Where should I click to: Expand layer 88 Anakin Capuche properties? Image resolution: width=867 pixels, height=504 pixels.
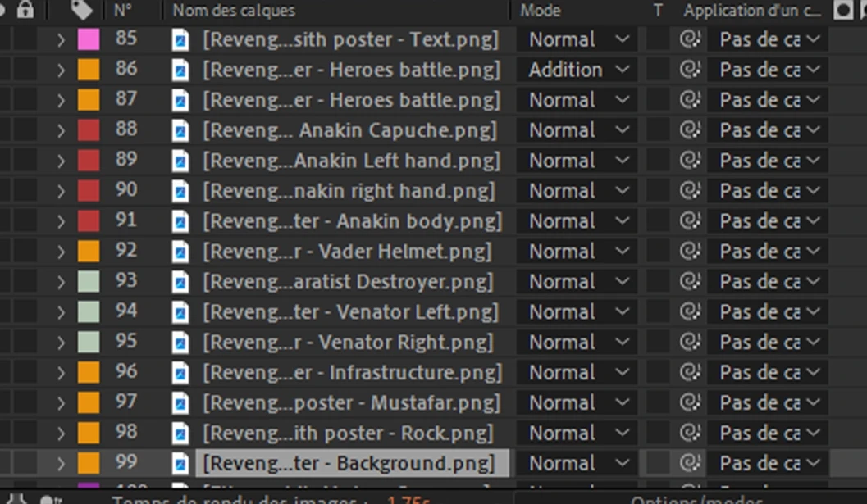coord(61,130)
